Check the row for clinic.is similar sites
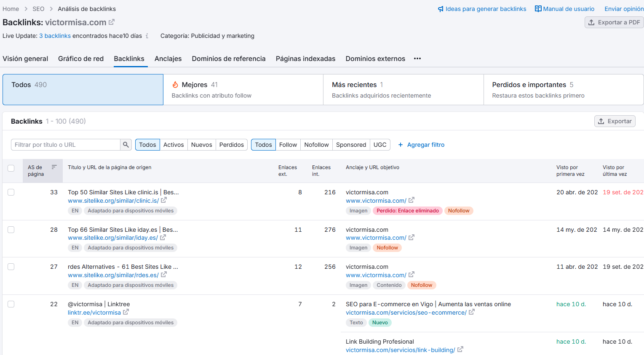This screenshot has height=355, width=644. 11,192
